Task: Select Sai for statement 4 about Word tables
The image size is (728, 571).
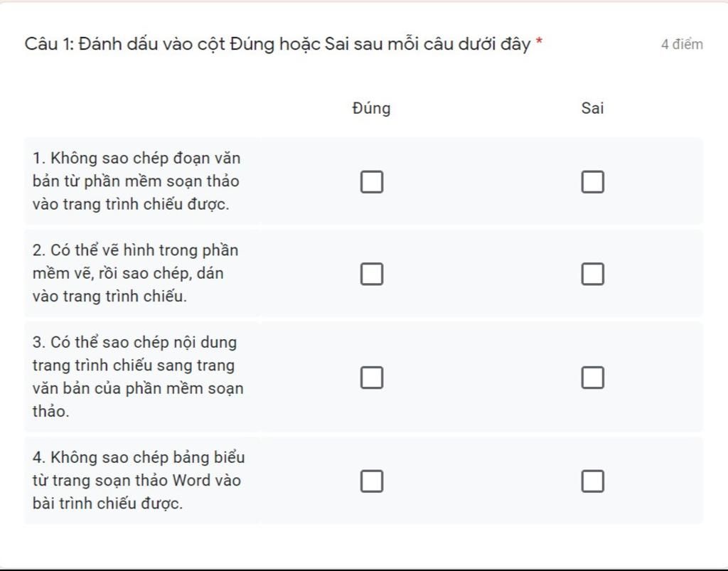Action: 592,481
